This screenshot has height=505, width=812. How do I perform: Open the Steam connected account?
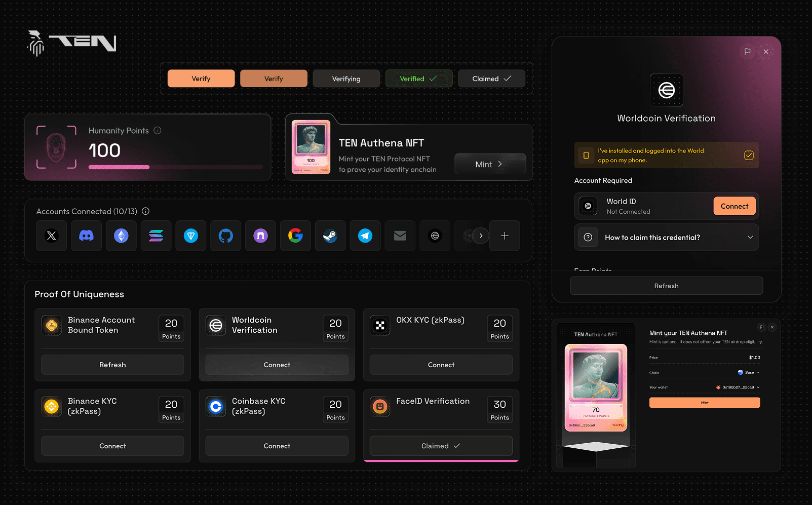[330, 236]
